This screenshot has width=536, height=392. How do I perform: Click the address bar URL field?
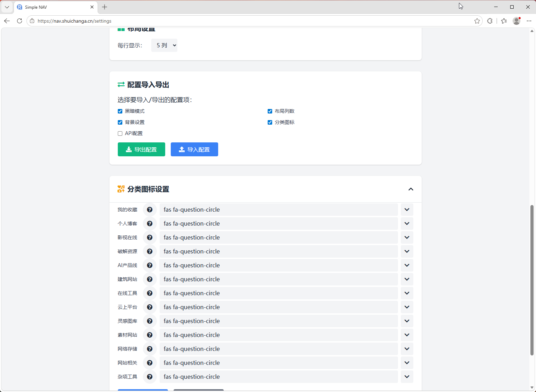pos(254,21)
